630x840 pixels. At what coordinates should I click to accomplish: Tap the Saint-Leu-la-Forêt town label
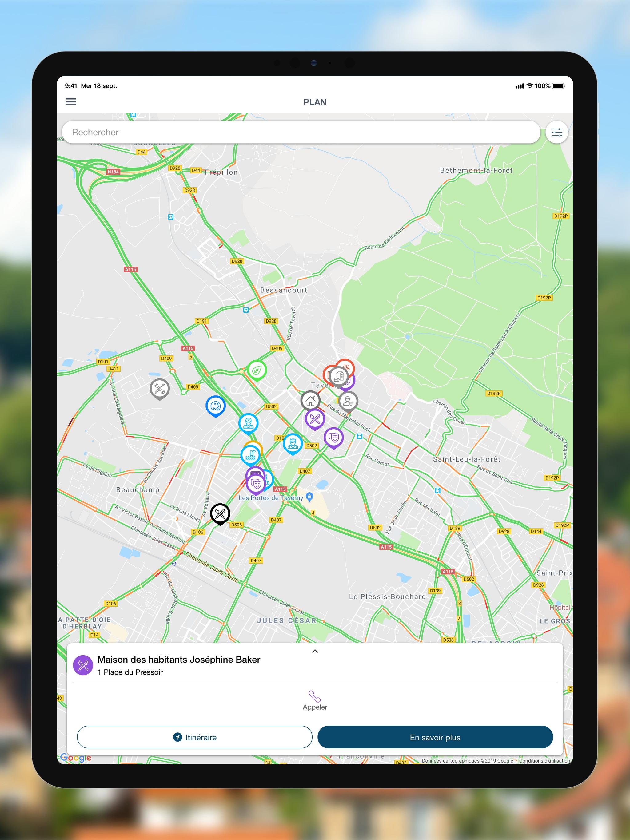[x=467, y=459]
